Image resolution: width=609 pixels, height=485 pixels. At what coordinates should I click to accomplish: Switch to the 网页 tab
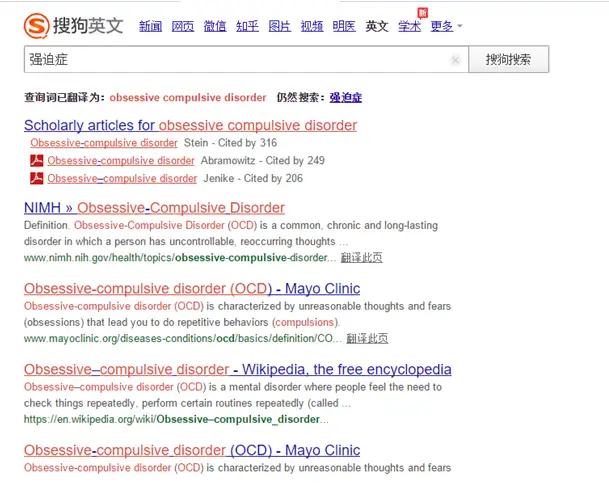(x=183, y=26)
